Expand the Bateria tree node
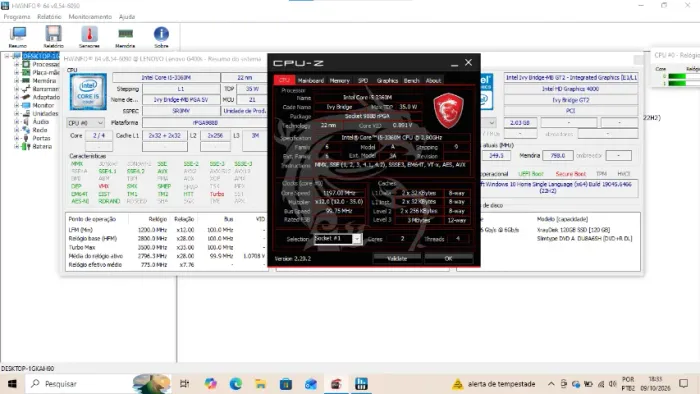The height and width of the screenshot is (394, 700). (x=17, y=146)
